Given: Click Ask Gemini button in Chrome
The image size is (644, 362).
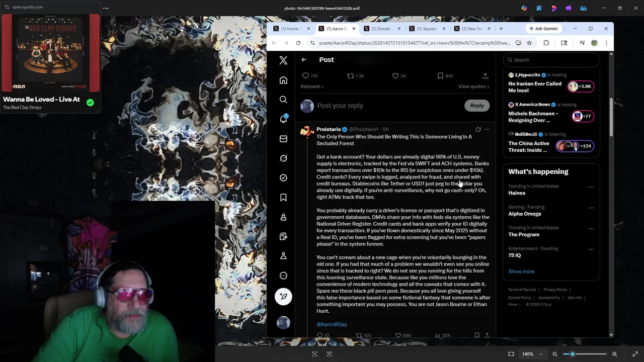Looking at the screenshot, I should click(543, 29).
